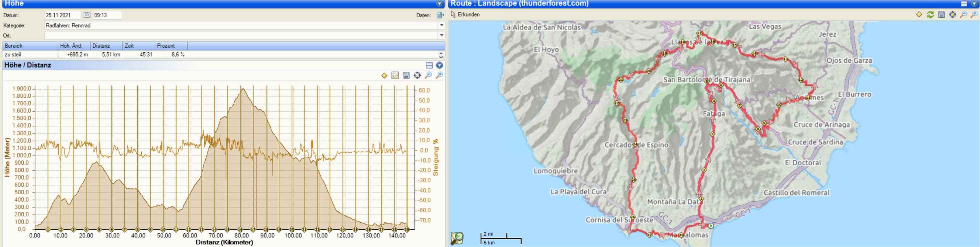This screenshot has height=247, width=980.
Task: Click the Distanz column header
Action: [107, 46]
